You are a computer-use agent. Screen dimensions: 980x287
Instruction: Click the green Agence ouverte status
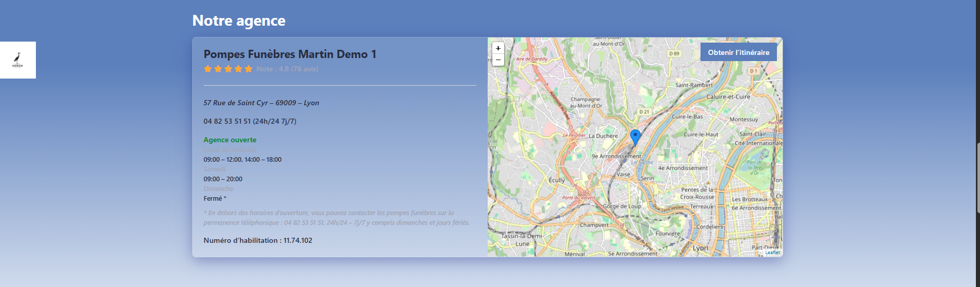point(230,140)
